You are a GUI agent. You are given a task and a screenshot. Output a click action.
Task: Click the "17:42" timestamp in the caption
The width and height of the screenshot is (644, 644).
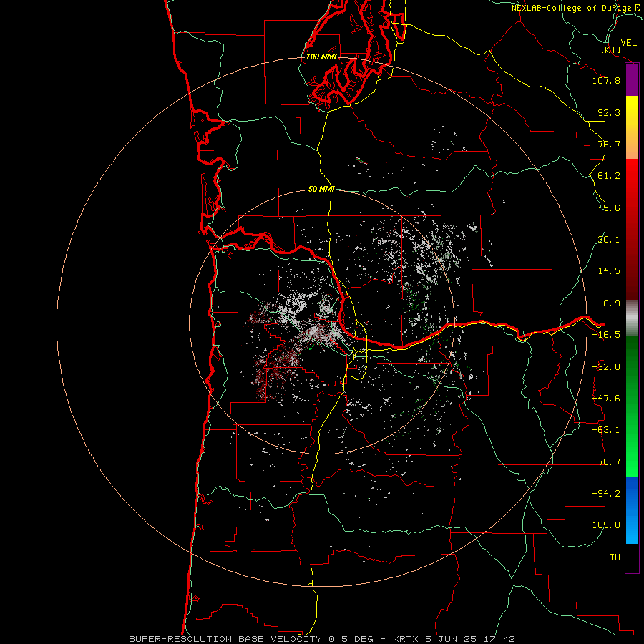tap(499, 639)
